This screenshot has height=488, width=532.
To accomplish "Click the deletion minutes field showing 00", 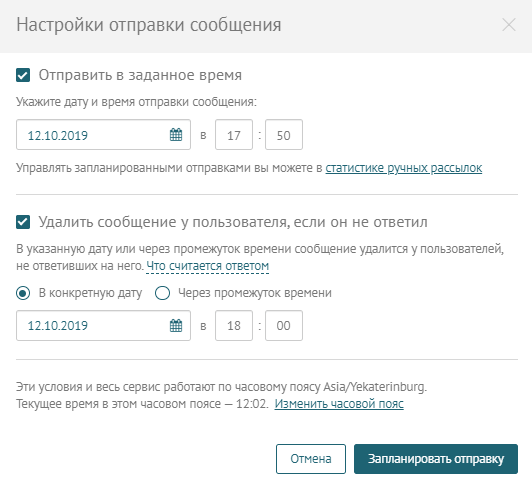I will [x=284, y=325].
